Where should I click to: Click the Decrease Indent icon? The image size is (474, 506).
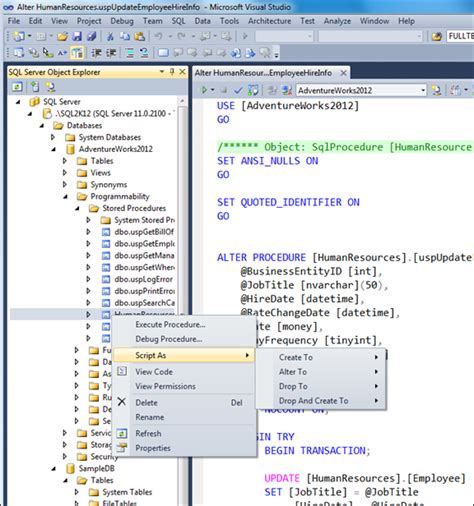[96, 53]
